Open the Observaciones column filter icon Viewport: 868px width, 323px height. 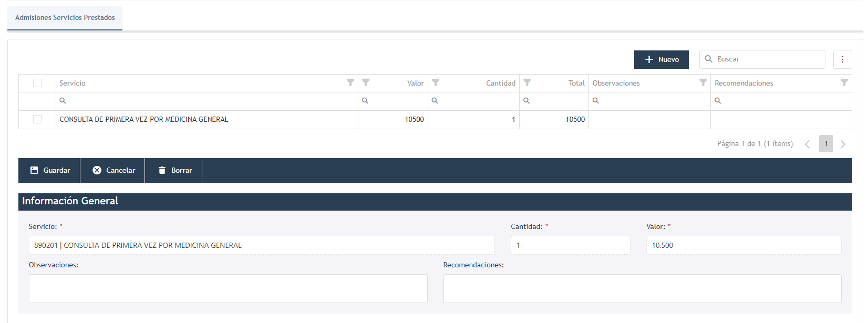click(x=703, y=82)
